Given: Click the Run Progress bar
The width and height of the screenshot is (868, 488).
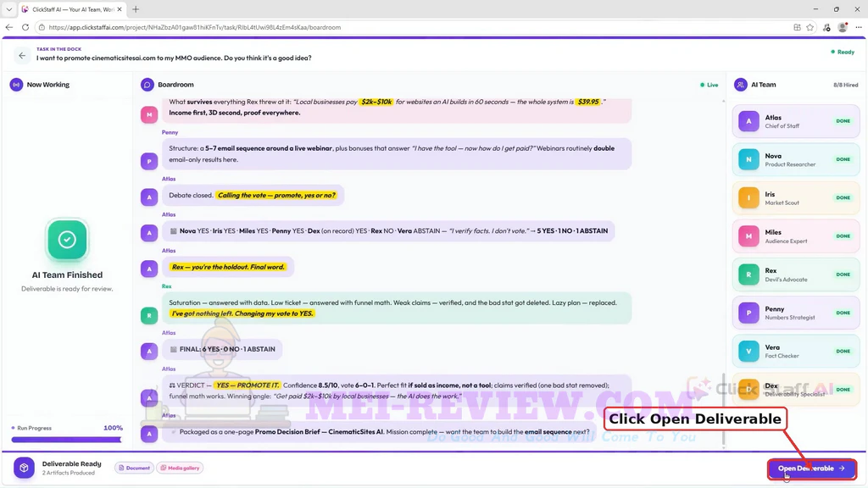Looking at the screenshot, I should (x=66, y=440).
